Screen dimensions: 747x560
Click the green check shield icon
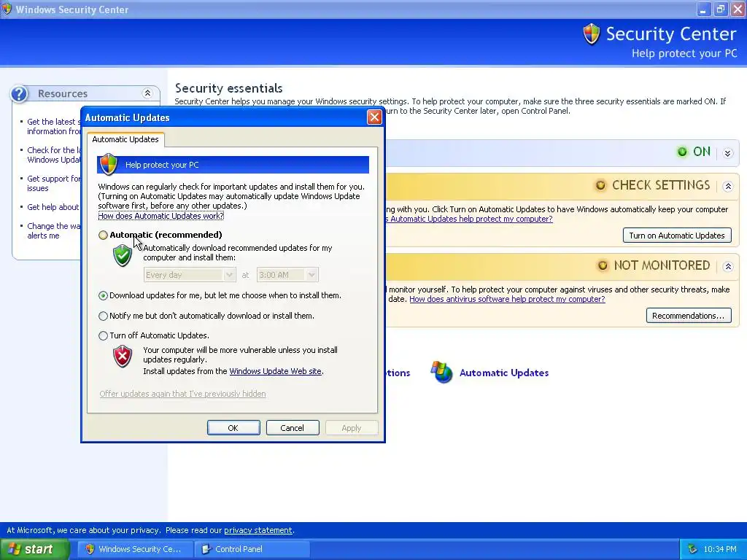coord(123,255)
